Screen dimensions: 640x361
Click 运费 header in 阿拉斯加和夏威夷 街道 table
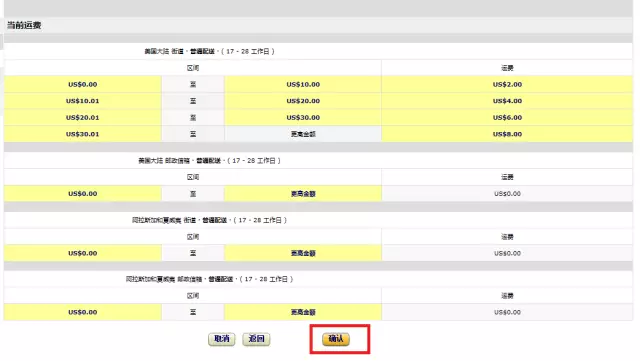pos(507,237)
